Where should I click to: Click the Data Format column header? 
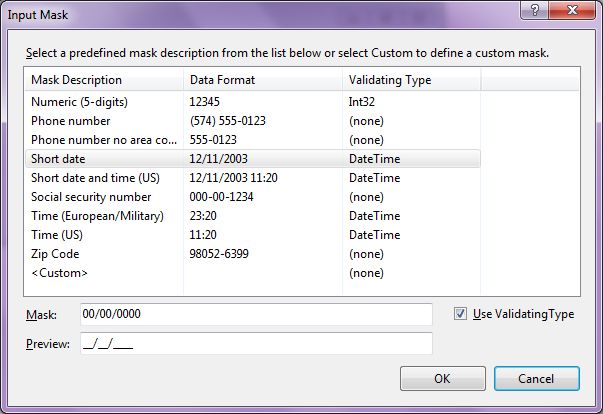coord(263,80)
